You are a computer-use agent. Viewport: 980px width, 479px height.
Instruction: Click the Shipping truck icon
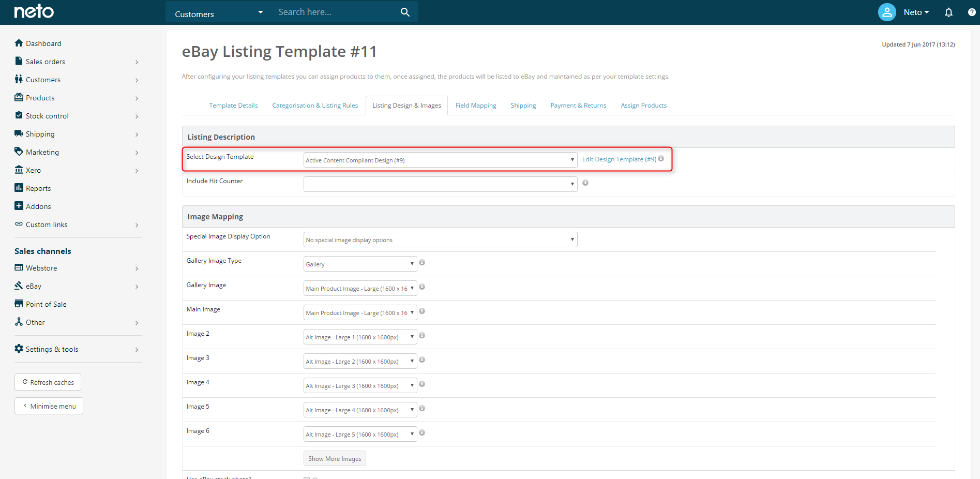pos(19,133)
